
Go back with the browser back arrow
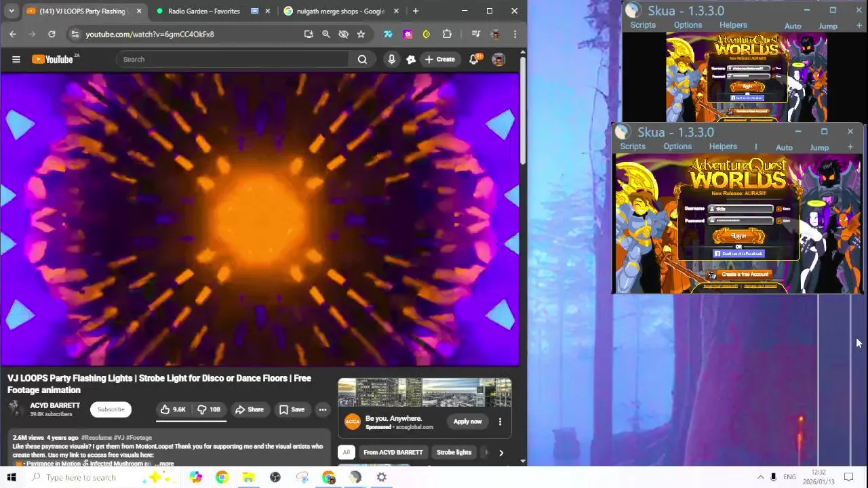tap(13, 34)
